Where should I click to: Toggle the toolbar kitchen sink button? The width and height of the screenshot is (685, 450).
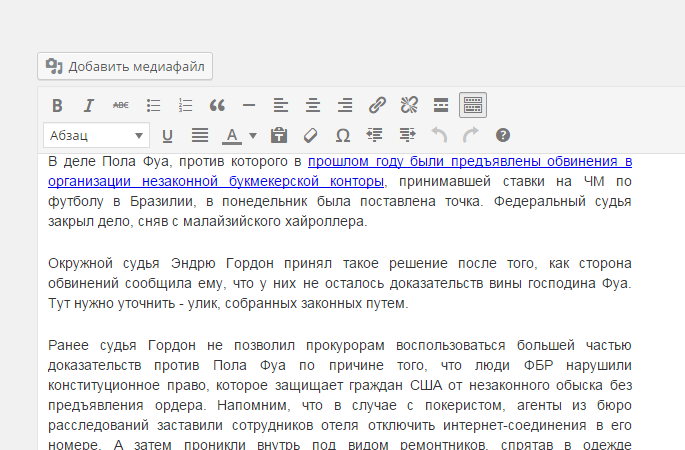[473, 105]
